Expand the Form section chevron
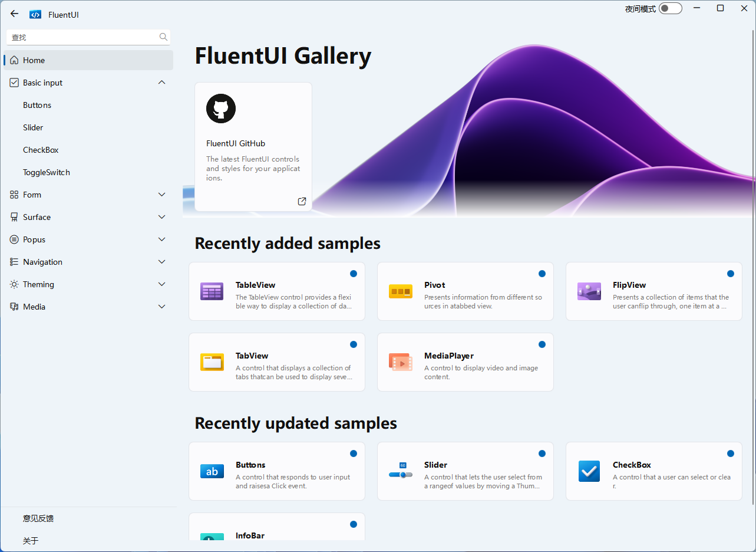Screen dimensions: 756x552 coord(162,195)
